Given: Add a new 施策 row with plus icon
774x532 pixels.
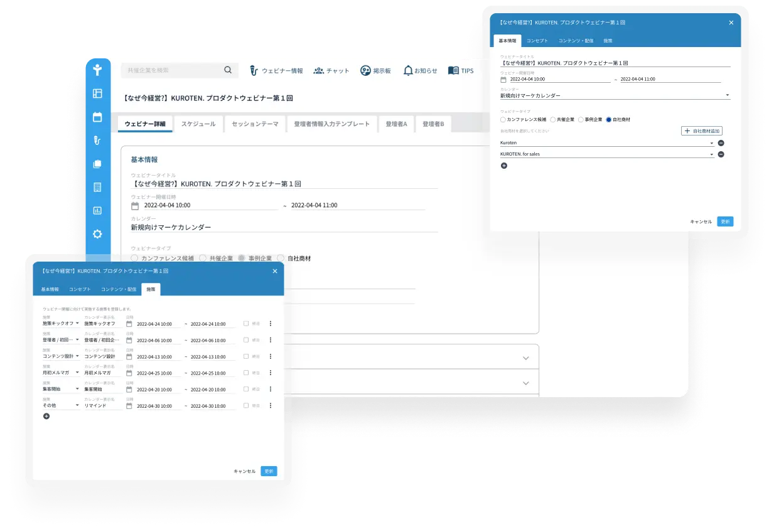Looking at the screenshot, I should click(x=46, y=416).
